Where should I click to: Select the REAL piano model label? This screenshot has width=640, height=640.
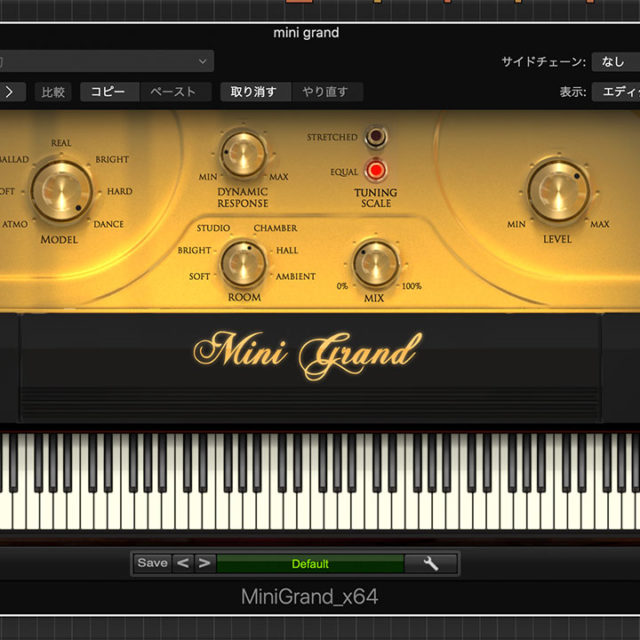click(61, 143)
